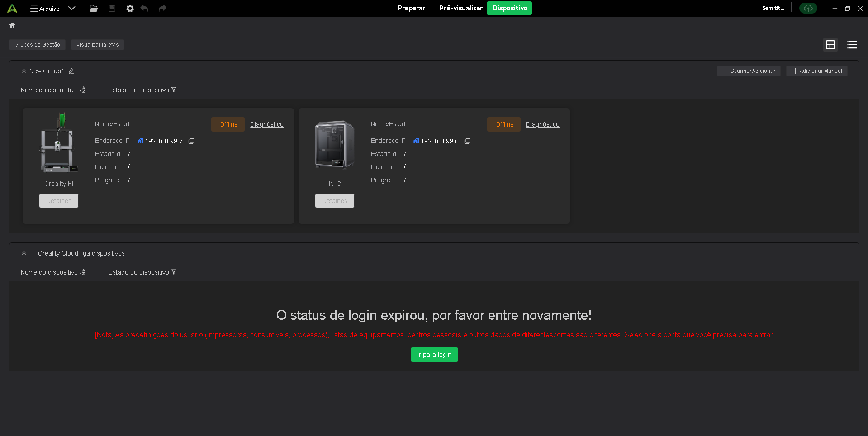Rename New Group1 with pencil icon
Viewport: 868px width, 436px height.
click(71, 71)
